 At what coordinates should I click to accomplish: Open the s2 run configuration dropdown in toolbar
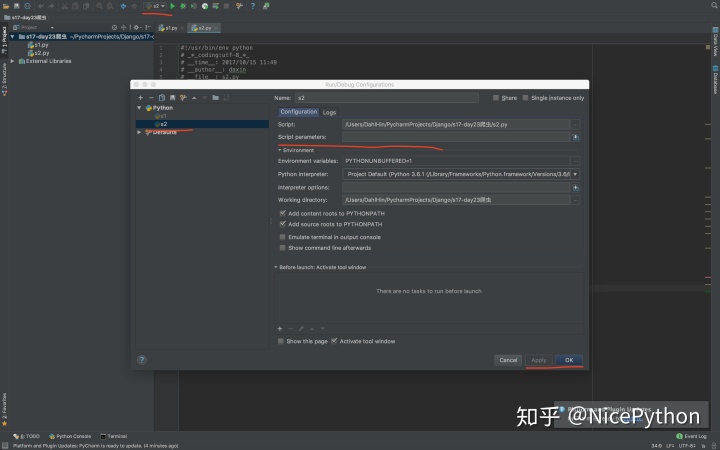155,6
